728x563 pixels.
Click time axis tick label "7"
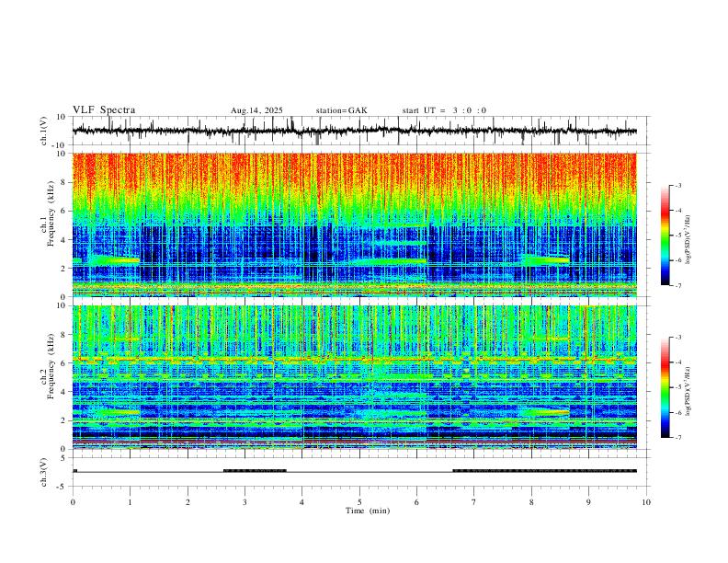474,502
